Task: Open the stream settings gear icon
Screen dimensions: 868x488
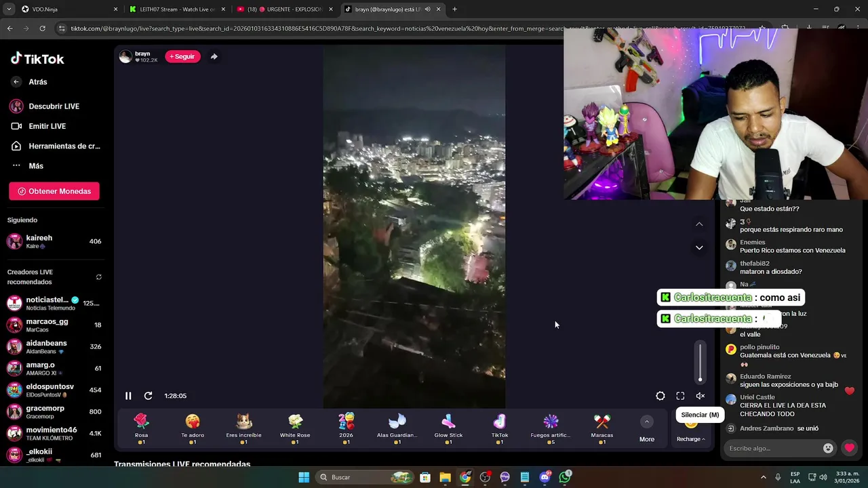Action: tap(660, 396)
